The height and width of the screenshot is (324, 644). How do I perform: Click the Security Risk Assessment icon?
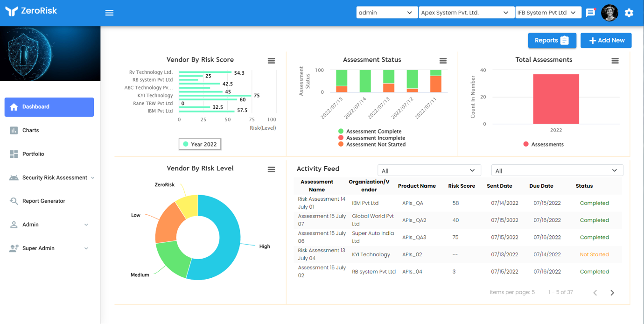pos(14,177)
